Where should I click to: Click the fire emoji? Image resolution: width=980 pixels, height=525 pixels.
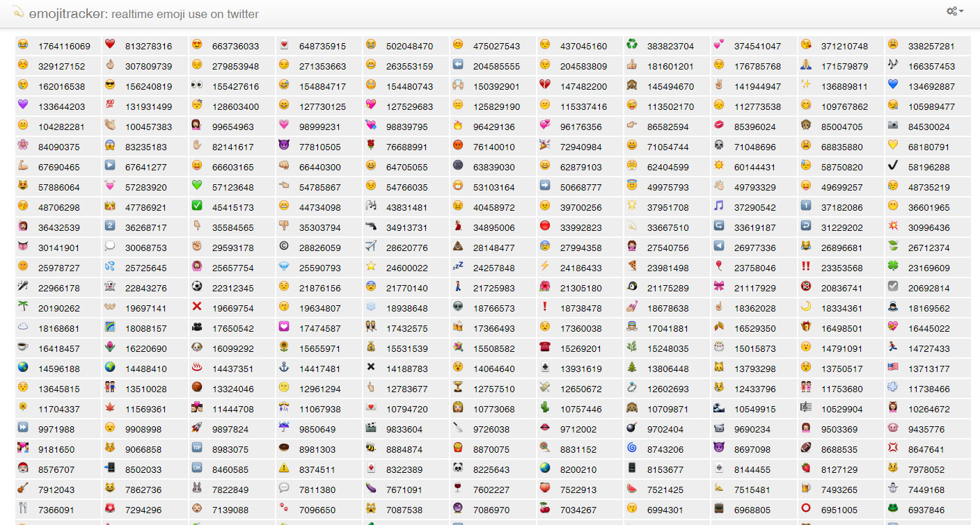click(x=458, y=126)
